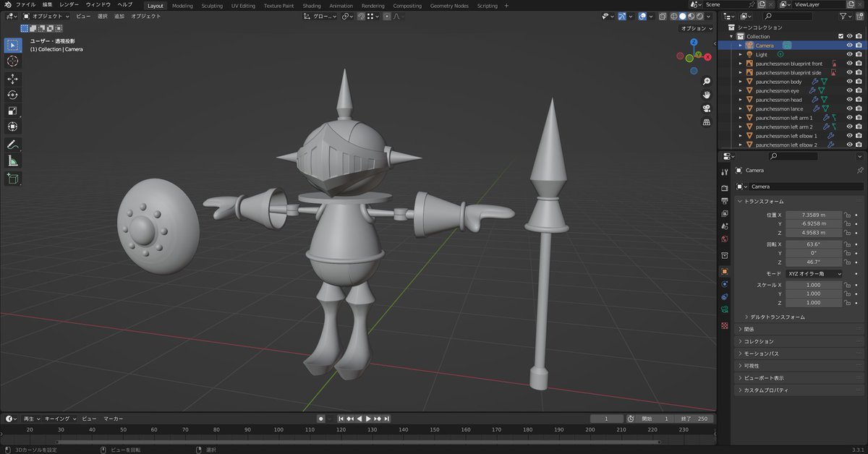This screenshot has width=868, height=454.
Task: Switch to the Geometry Nodes workspace tab
Action: click(x=449, y=5)
